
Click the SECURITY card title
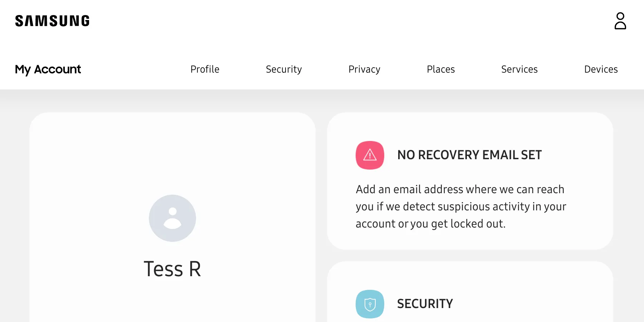pyautogui.click(x=425, y=303)
